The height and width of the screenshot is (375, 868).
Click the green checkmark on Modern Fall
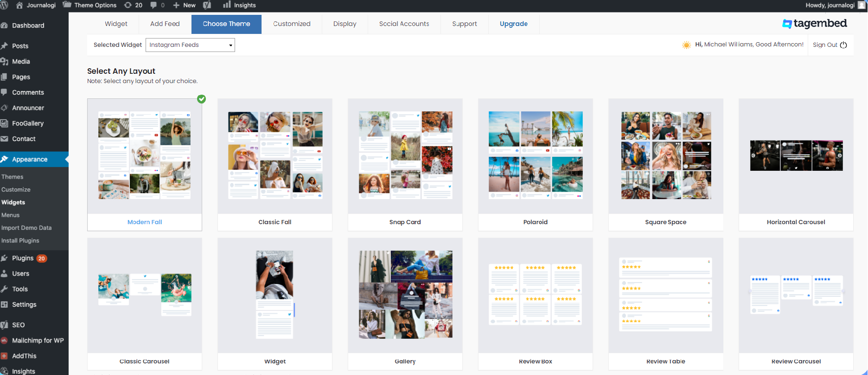coord(201,99)
